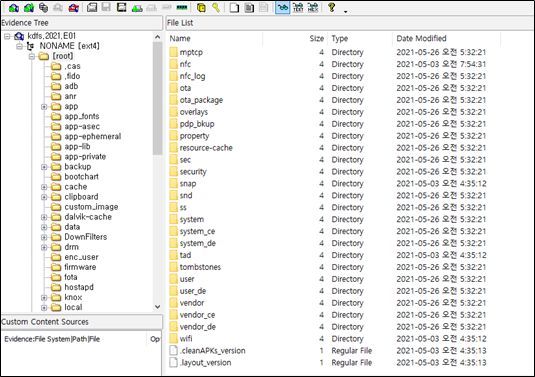Screen dimensions: 535x377
Task: Click Evidence:File System|Path|File column header
Action: click(74, 339)
